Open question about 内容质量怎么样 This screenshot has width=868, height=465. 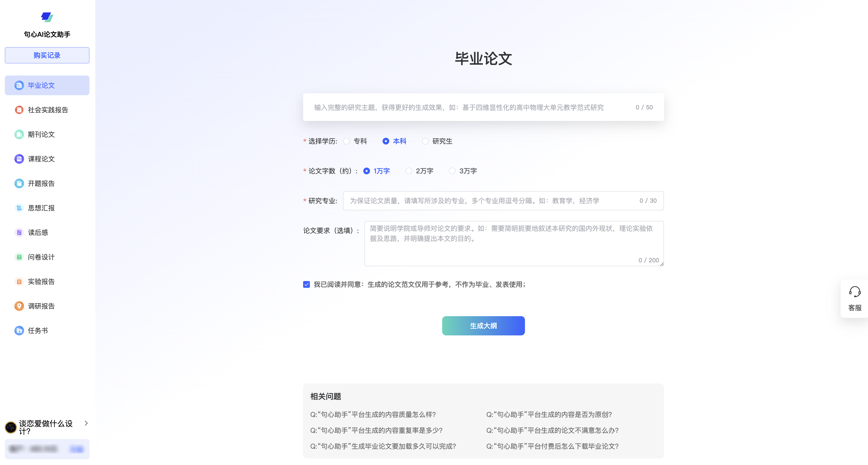click(373, 415)
